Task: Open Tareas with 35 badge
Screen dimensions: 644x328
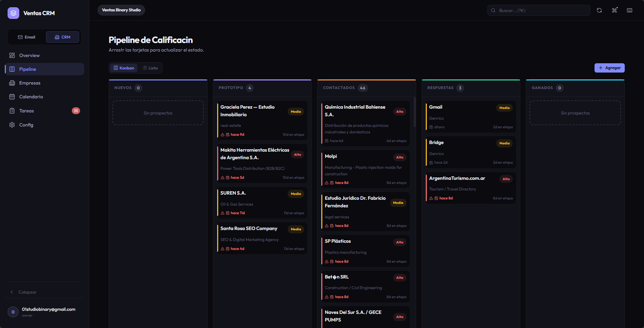Action: [x=26, y=111]
